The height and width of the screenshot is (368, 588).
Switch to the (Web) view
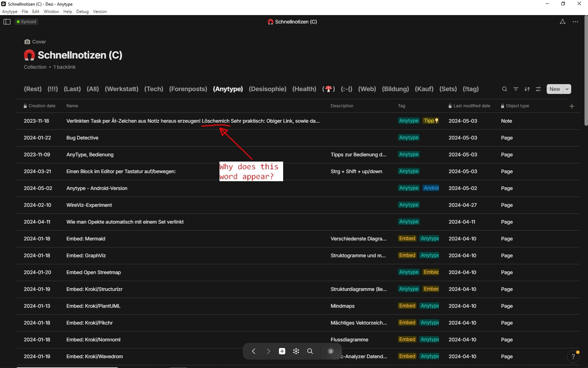tap(367, 89)
